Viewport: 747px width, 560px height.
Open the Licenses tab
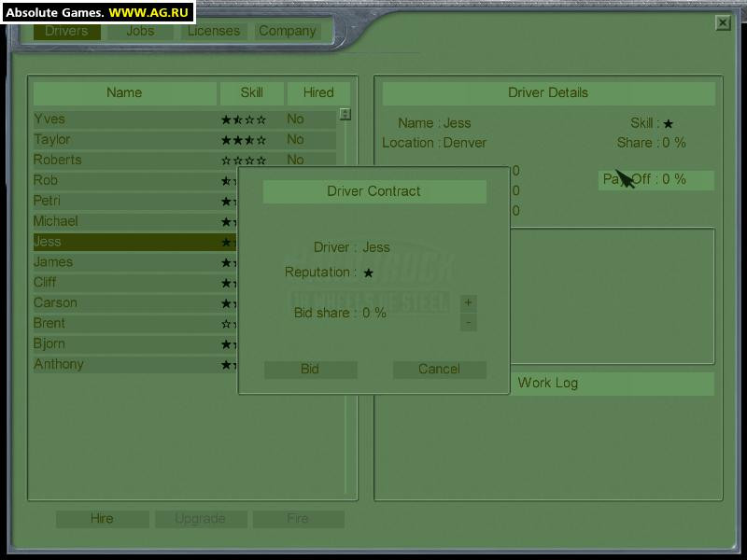click(x=214, y=31)
